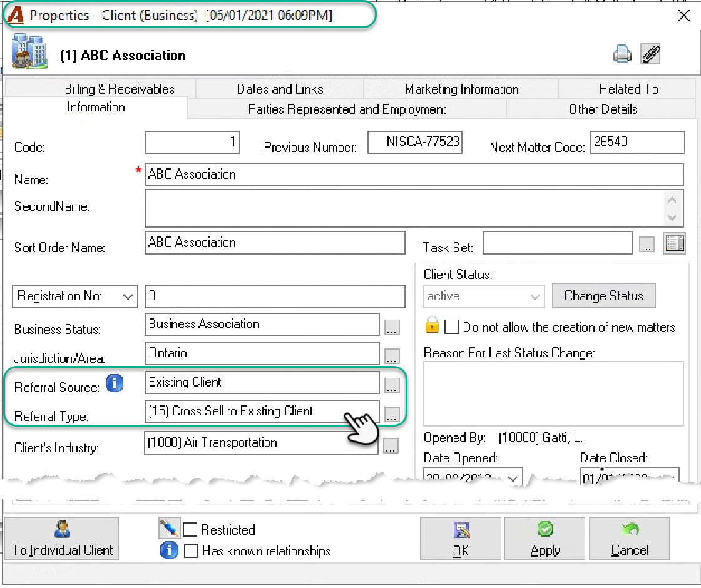Screen dimensions: 701x588
Task: Go to Marketing Information tab
Action: [x=461, y=89]
